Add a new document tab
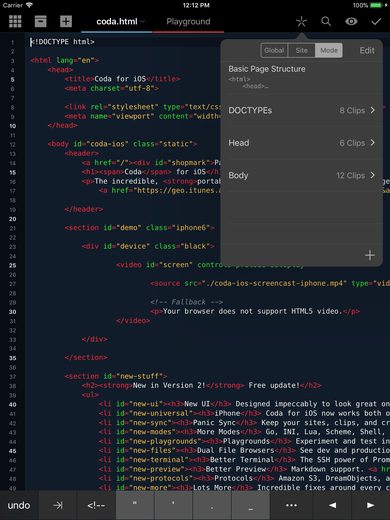Viewport: 390px width, 520px height. [x=66, y=21]
